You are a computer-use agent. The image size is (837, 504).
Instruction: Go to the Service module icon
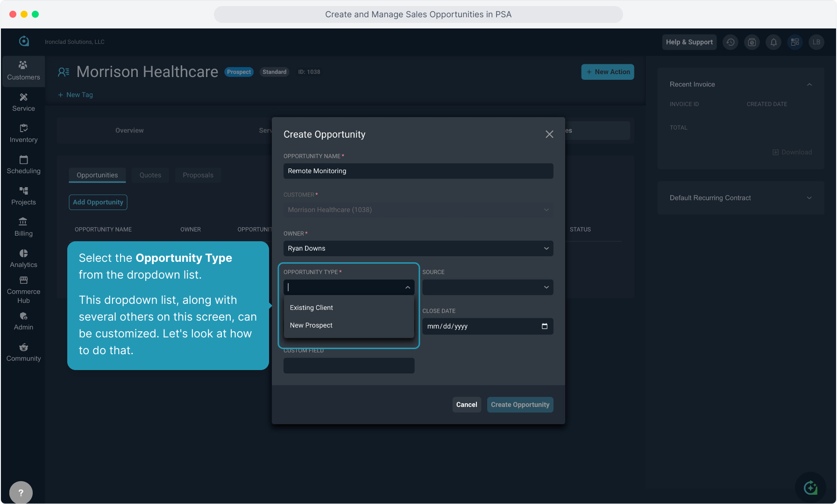point(23,102)
